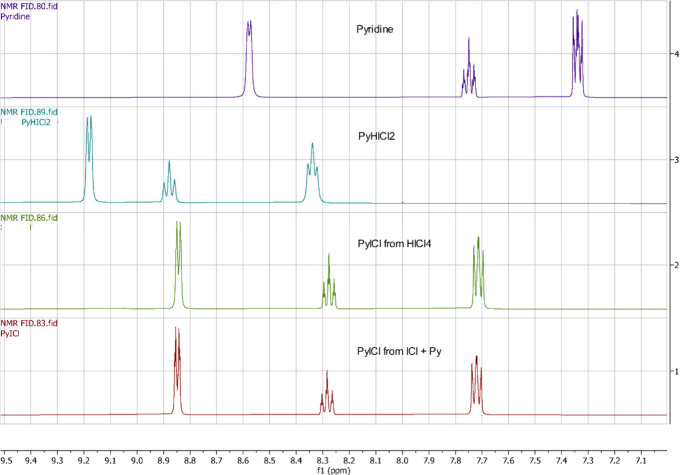Click the 9.1 tick label on the ppm axis
This screenshot has height=475, width=680.
click(111, 460)
